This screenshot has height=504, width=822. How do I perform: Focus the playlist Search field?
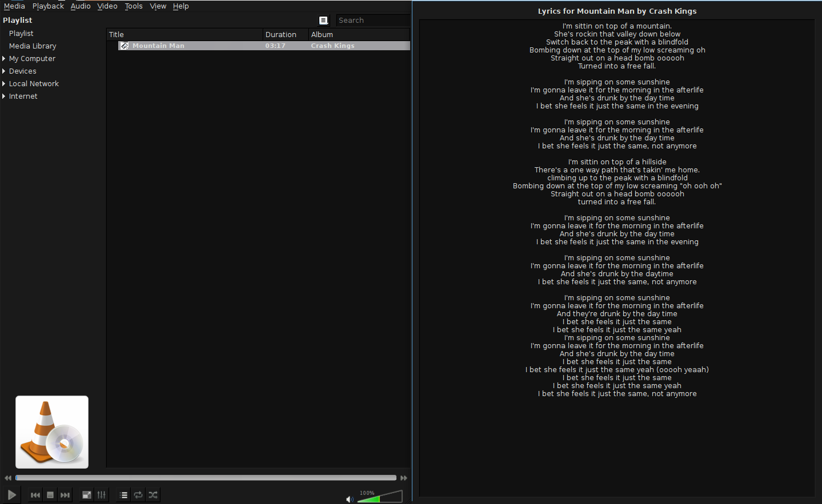[372, 21]
